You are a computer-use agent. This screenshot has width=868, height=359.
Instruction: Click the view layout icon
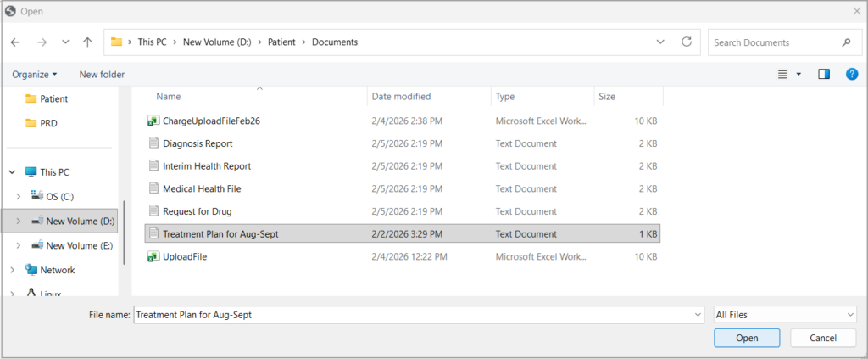coord(783,75)
